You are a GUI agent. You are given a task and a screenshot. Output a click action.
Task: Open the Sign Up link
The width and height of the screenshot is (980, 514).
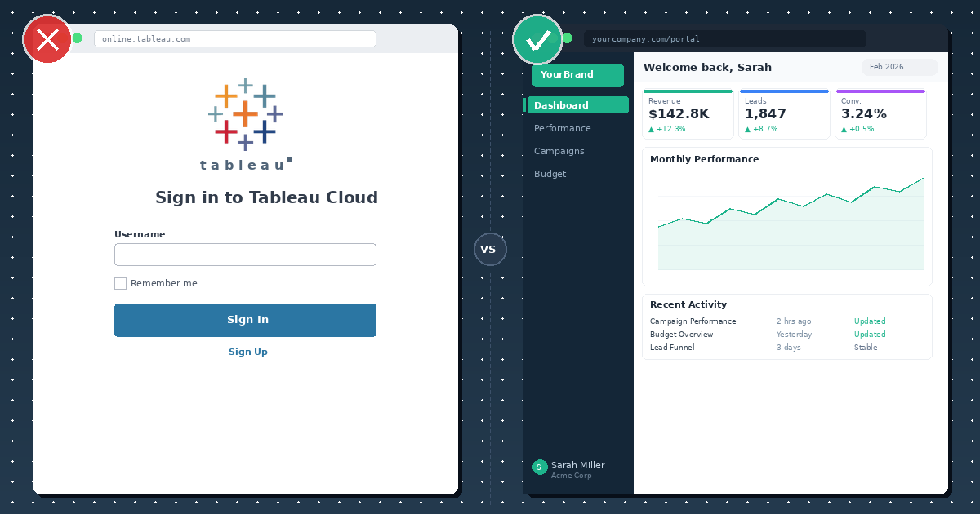tap(248, 352)
